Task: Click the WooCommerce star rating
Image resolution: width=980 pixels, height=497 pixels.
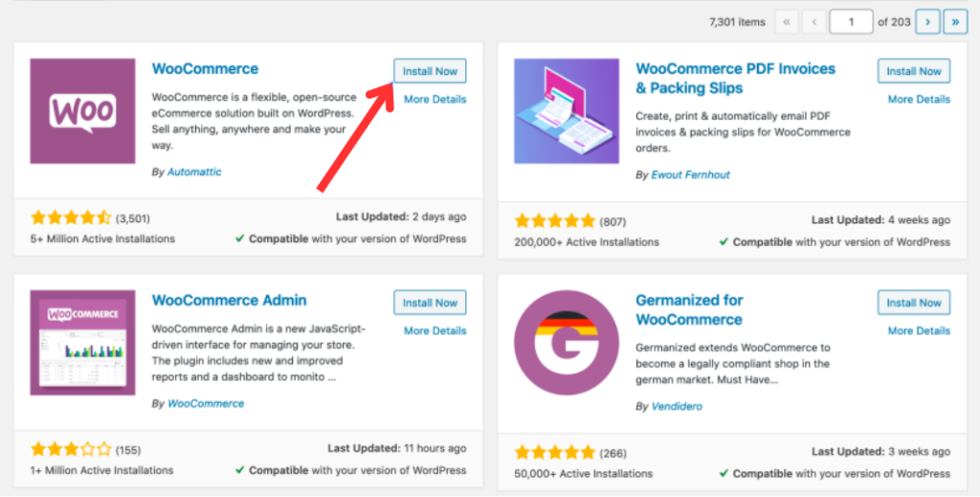Action: click(x=71, y=218)
